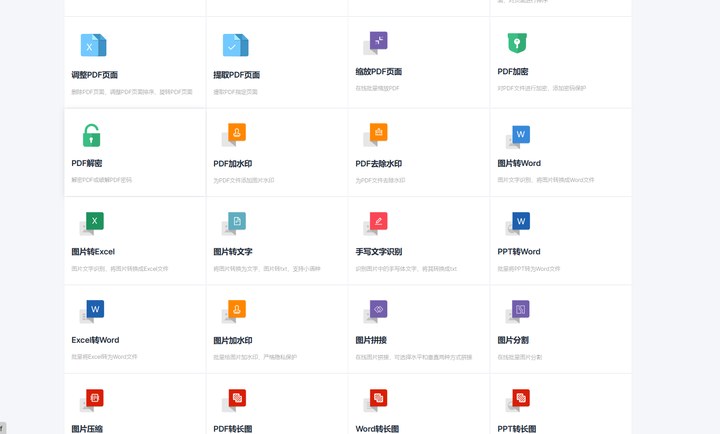
Task: Click the red PPT转长图 icon
Action: click(x=518, y=400)
